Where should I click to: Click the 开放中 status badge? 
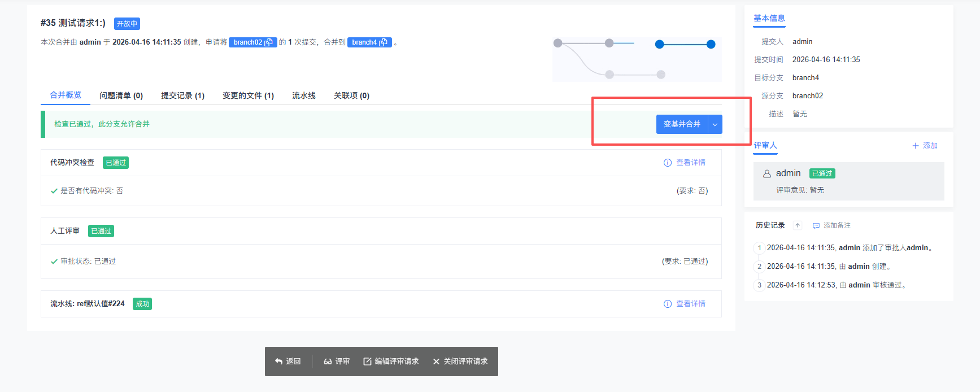point(127,24)
